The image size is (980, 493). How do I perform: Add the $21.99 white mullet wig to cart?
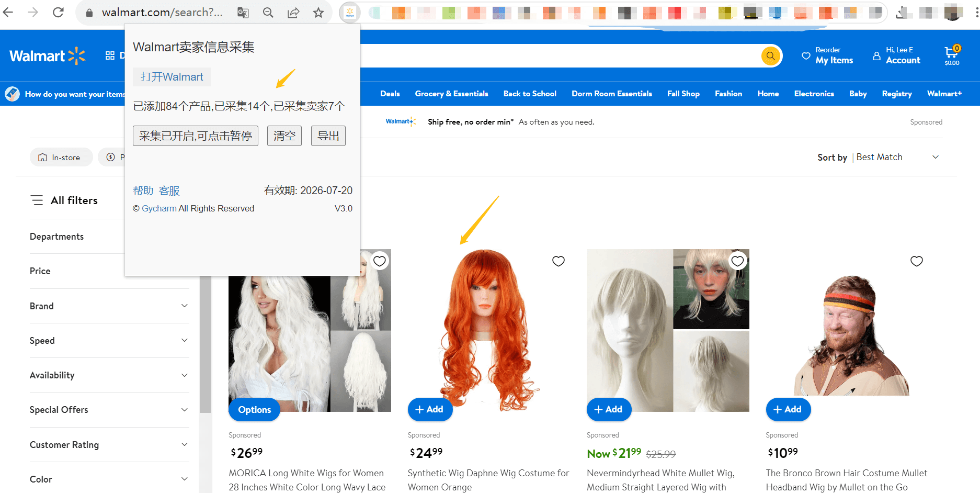[x=609, y=409]
